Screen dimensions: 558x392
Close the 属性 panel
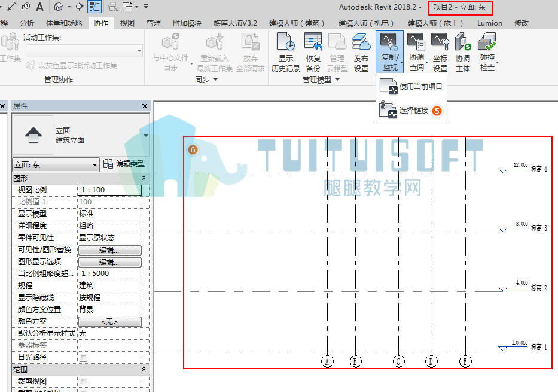145,106
